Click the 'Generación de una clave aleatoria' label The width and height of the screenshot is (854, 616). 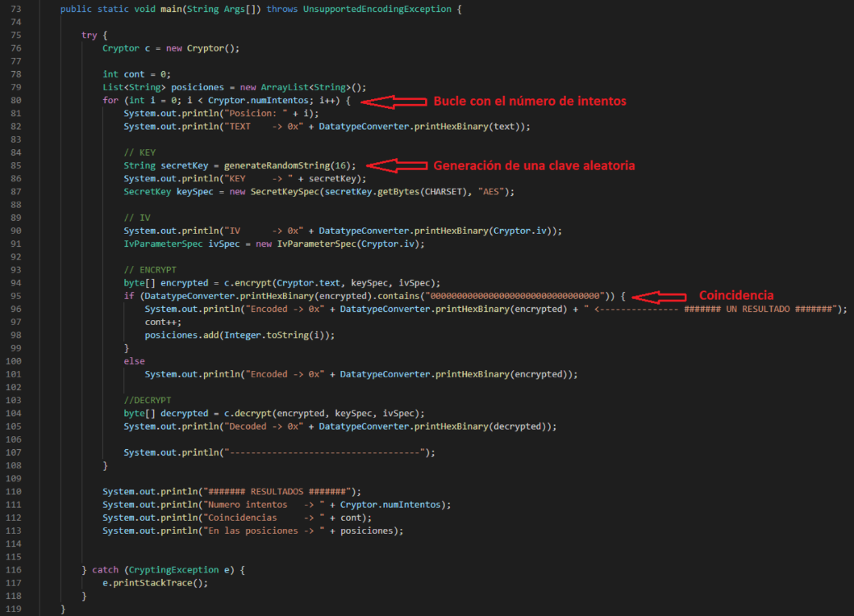pos(534,165)
